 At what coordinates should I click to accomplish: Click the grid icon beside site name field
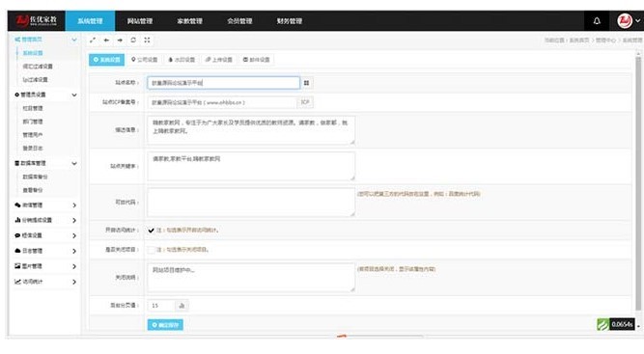(306, 83)
